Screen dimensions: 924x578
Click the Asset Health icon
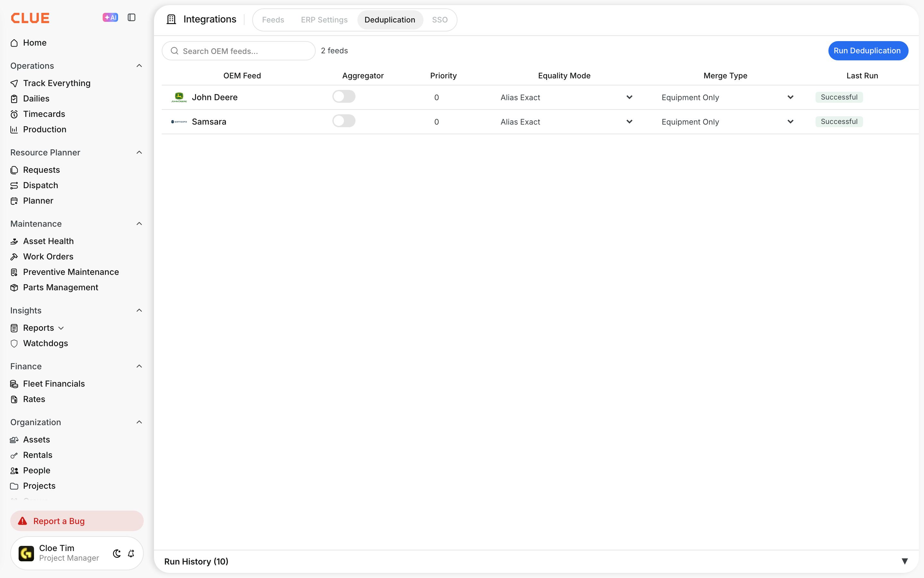tap(14, 241)
